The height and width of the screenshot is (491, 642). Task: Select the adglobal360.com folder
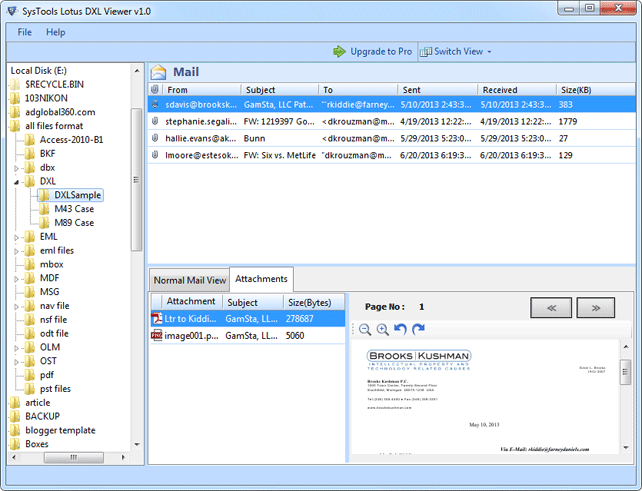point(60,112)
